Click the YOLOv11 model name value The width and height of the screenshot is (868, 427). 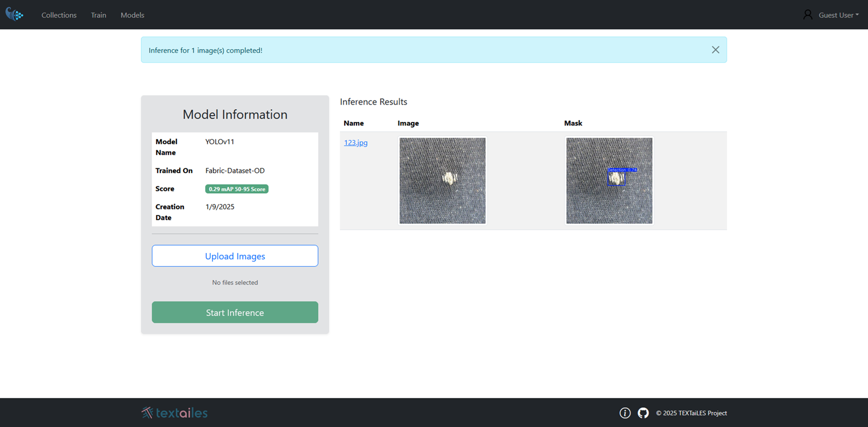220,142
